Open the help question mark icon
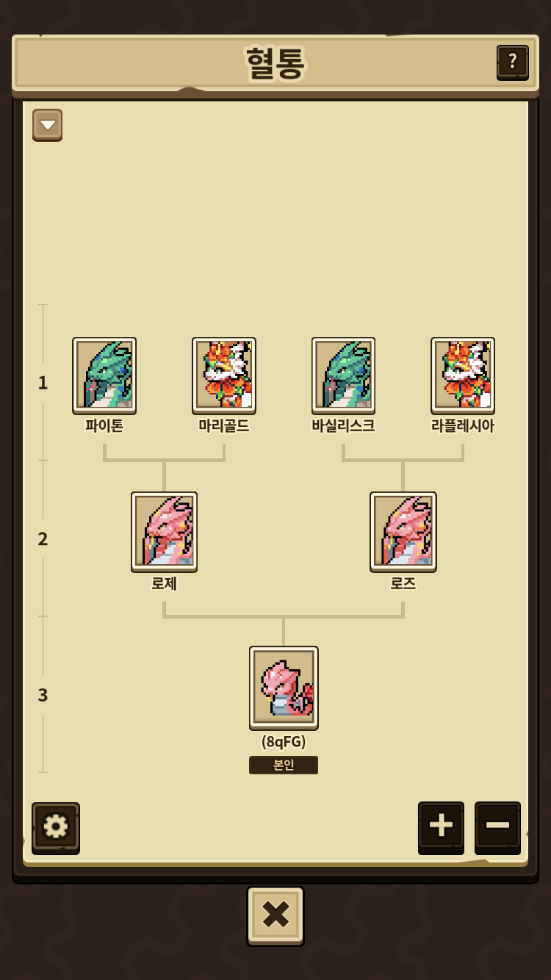Viewport: 551px width, 980px height. pos(512,62)
